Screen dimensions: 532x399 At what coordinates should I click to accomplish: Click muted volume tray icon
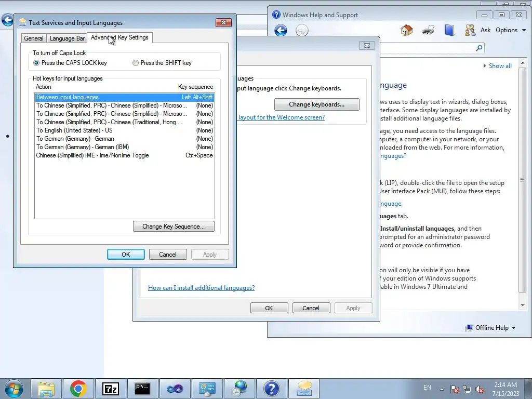(480, 389)
